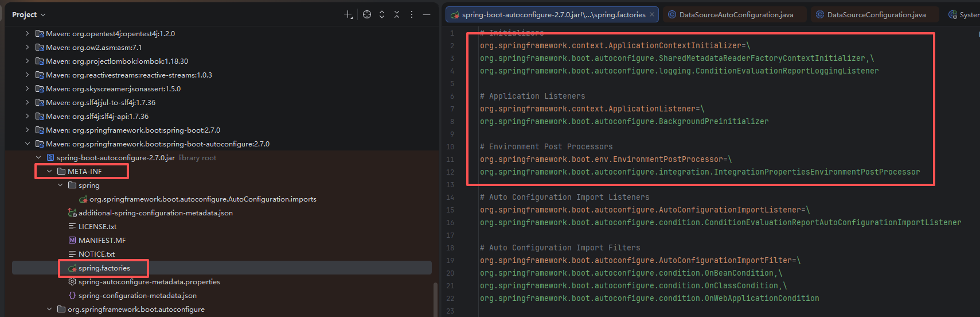
Task: Close the spring.factories editor tab
Action: 652,15
